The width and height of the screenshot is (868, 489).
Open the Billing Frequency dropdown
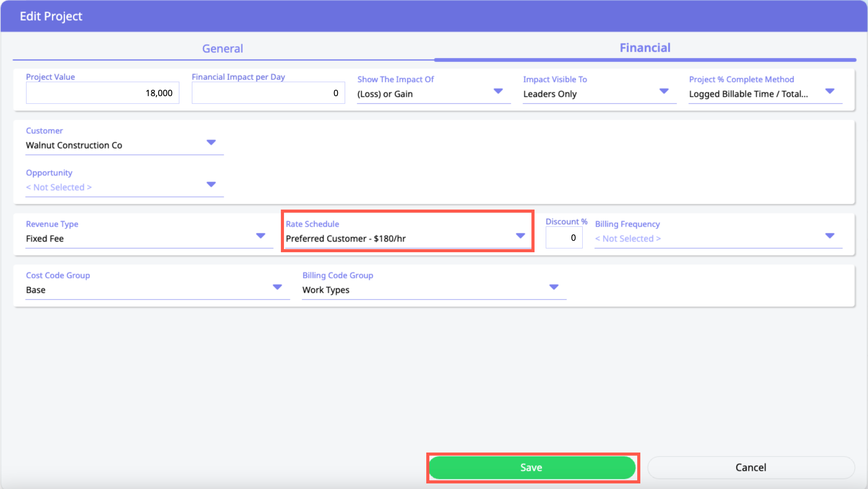718,238
